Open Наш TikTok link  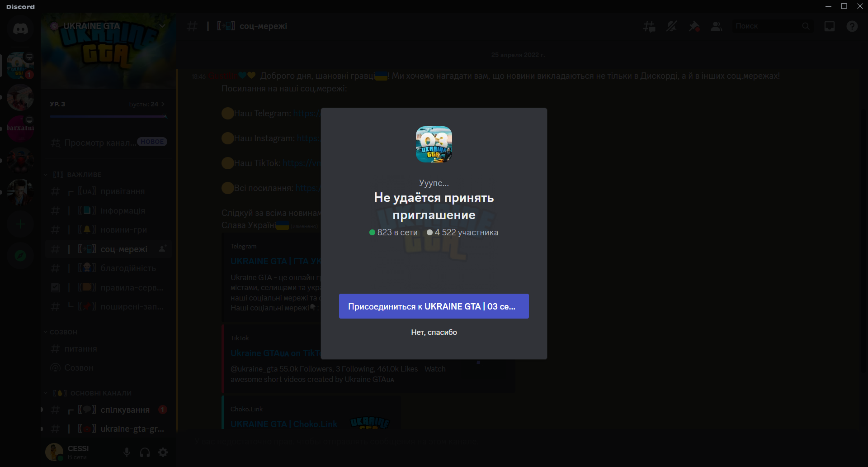(x=302, y=163)
